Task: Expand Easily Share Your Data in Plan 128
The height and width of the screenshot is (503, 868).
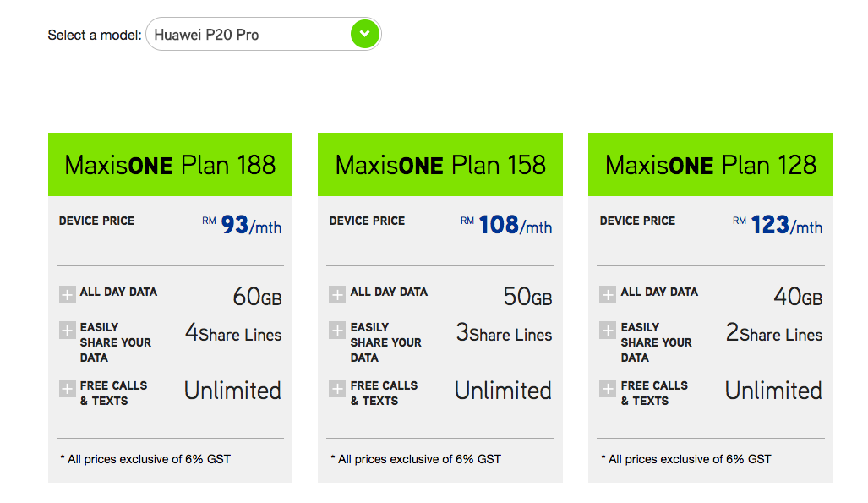Action: pos(608,331)
